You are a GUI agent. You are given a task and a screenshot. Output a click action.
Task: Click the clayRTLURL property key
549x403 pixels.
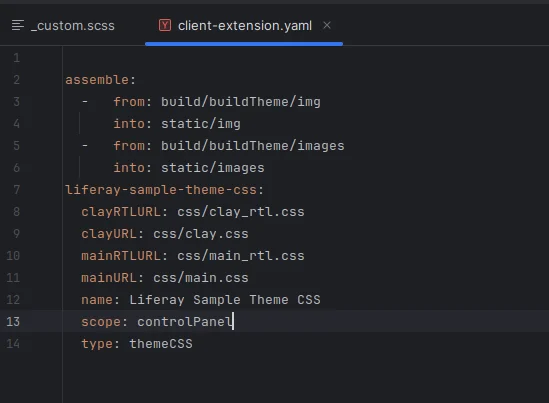click(121, 212)
